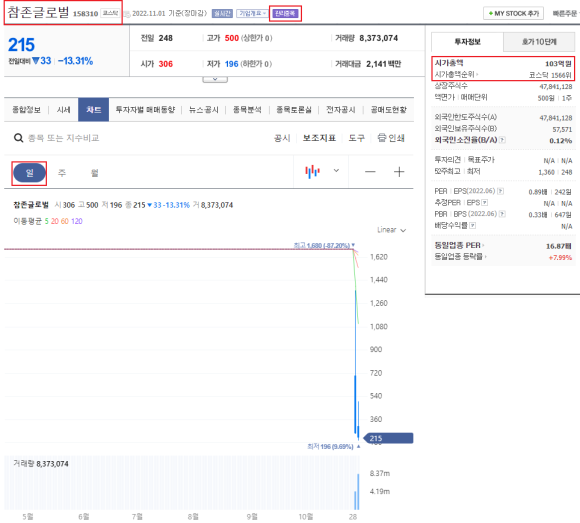Expand the 추정PER EPS dropdown arrow
The width and height of the screenshot is (580, 523).
485,203
